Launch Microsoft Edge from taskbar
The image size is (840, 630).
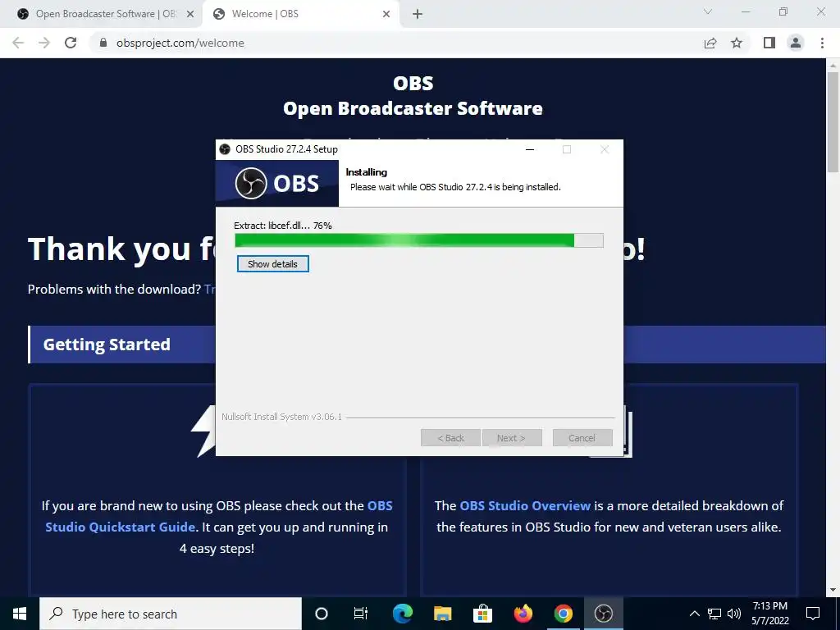[402, 614]
